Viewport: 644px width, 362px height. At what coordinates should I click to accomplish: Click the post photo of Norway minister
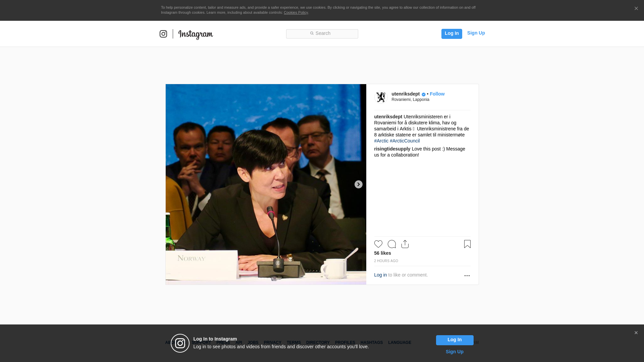[266, 184]
